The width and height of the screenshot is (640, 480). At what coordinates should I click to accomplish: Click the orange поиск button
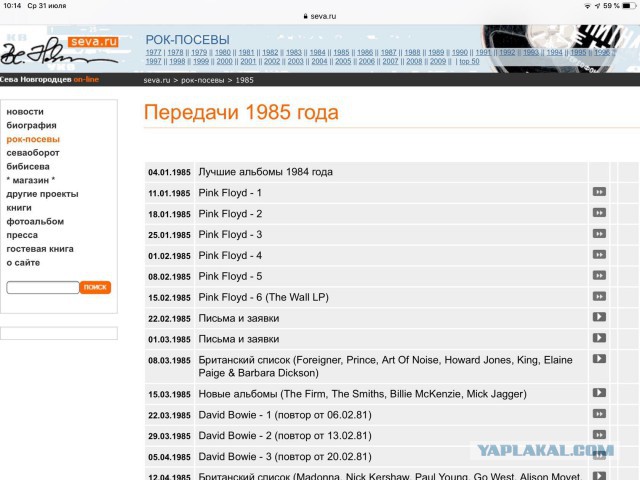[x=95, y=287]
